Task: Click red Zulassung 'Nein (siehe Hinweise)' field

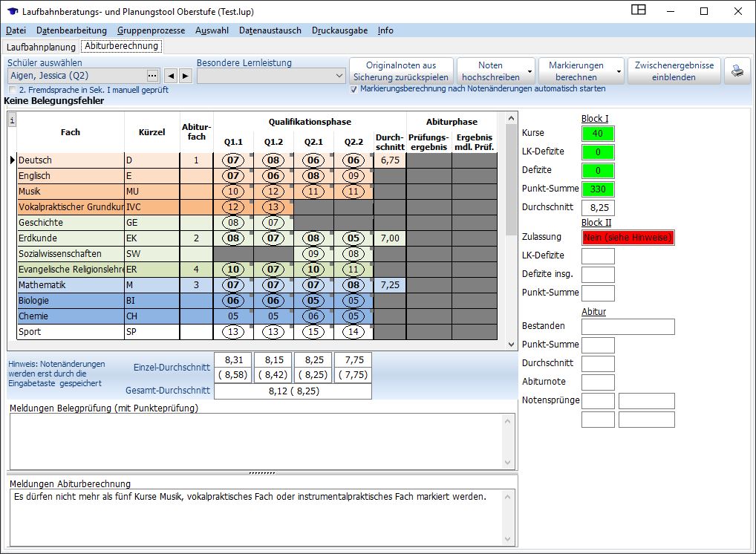Action: pos(628,237)
